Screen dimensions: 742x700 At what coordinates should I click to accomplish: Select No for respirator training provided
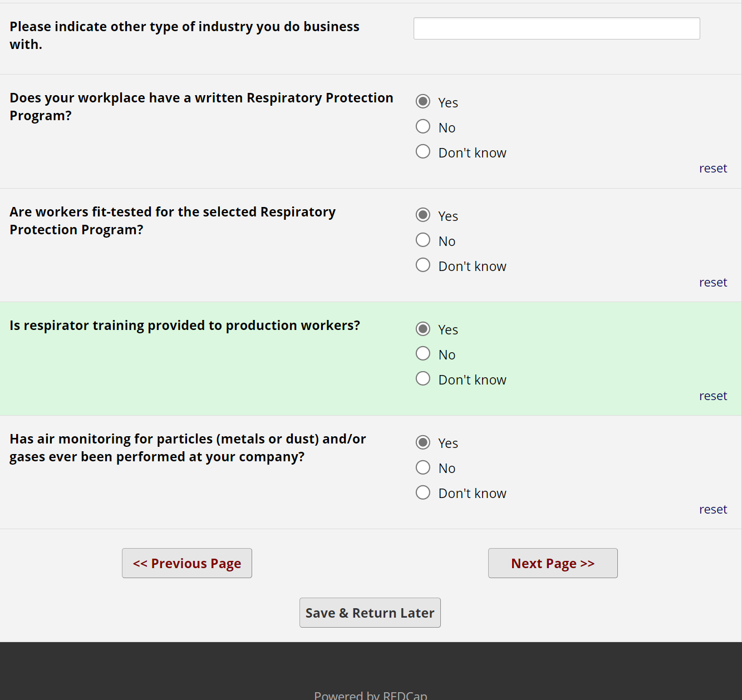point(423,353)
